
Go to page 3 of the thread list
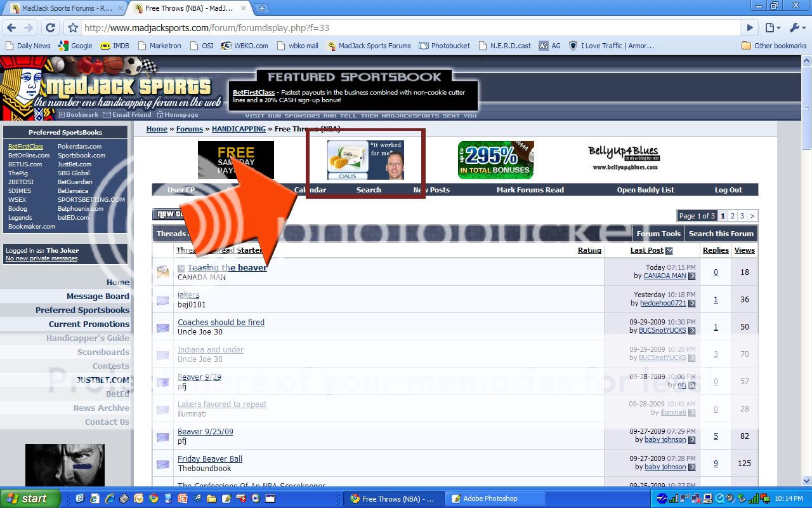coord(742,216)
